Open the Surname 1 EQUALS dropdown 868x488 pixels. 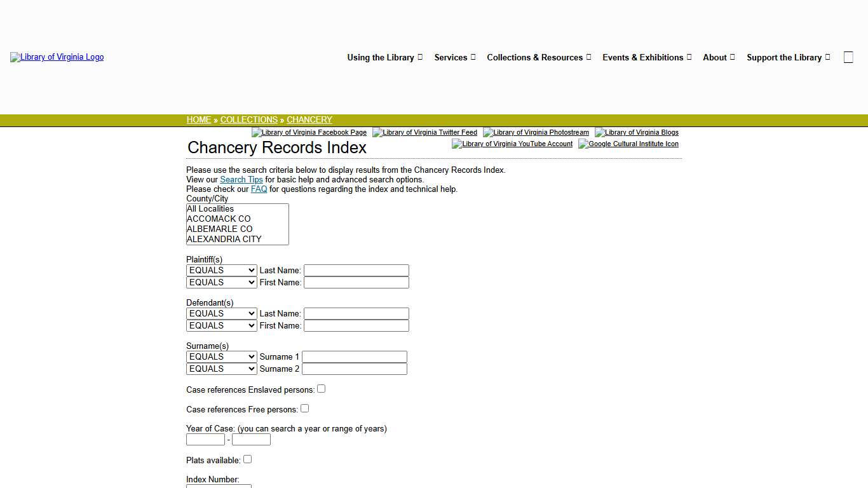(221, 356)
